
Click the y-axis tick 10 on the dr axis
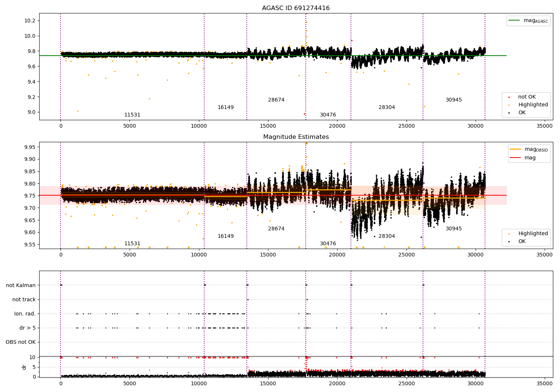(32, 358)
